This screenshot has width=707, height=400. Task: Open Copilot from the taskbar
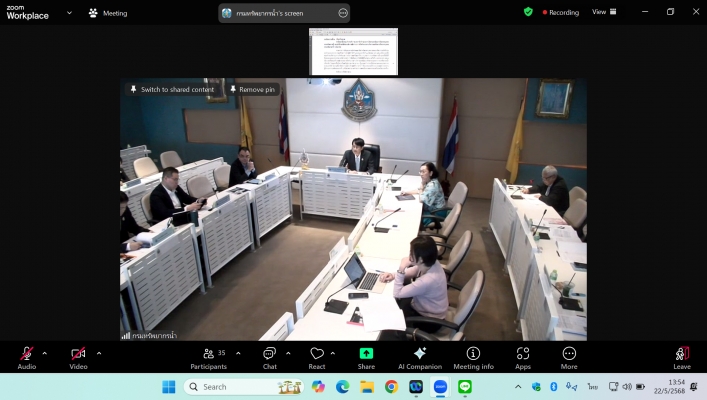tap(318, 387)
